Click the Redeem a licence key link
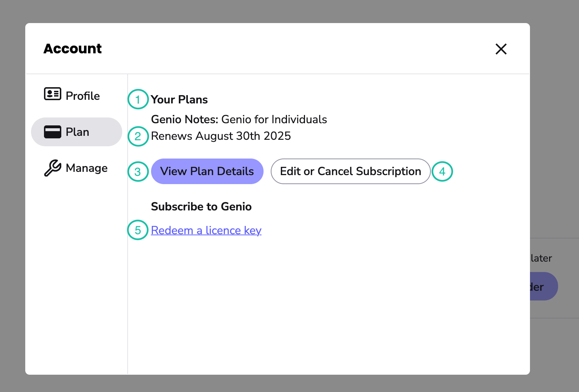The image size is (579, 392). click(206, 230)
